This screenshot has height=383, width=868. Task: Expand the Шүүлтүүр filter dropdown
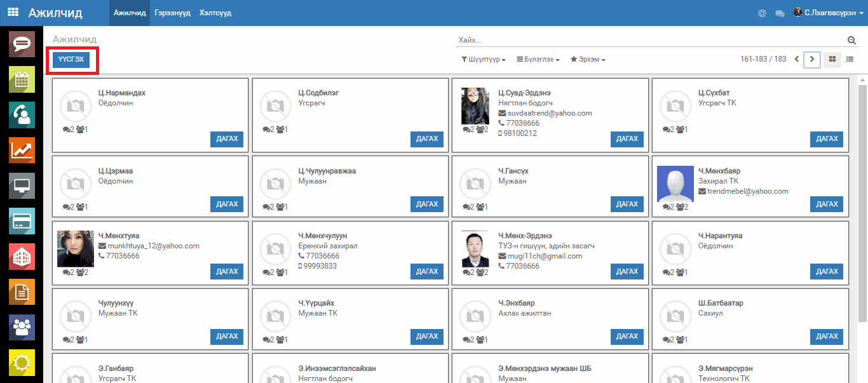[484, 60]
